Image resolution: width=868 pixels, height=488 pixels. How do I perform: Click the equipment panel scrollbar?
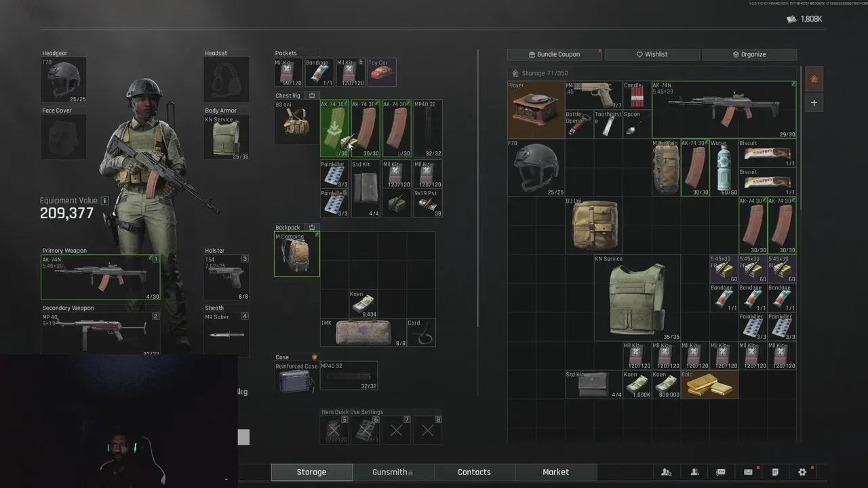[x=479, y=186]
